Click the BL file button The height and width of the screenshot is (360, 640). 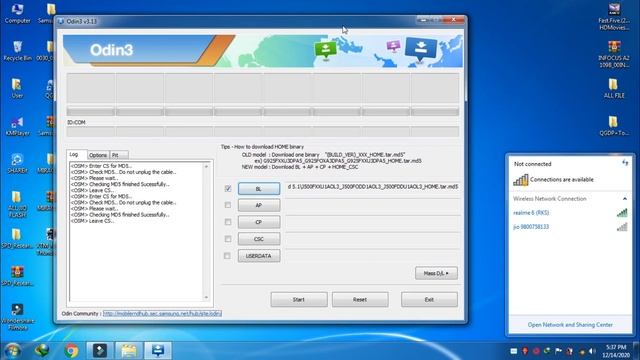point(259,189)
